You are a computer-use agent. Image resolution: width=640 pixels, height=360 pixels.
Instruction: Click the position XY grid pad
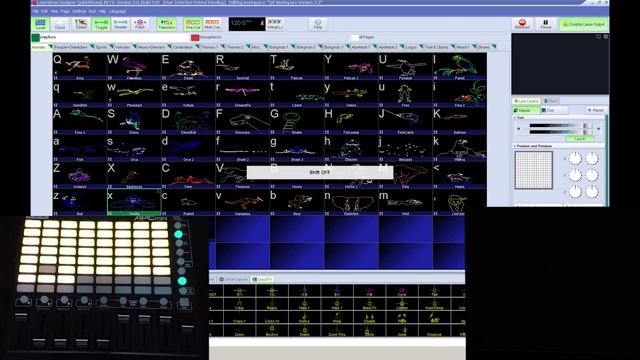pyautogui.click(x=533, y=170)
